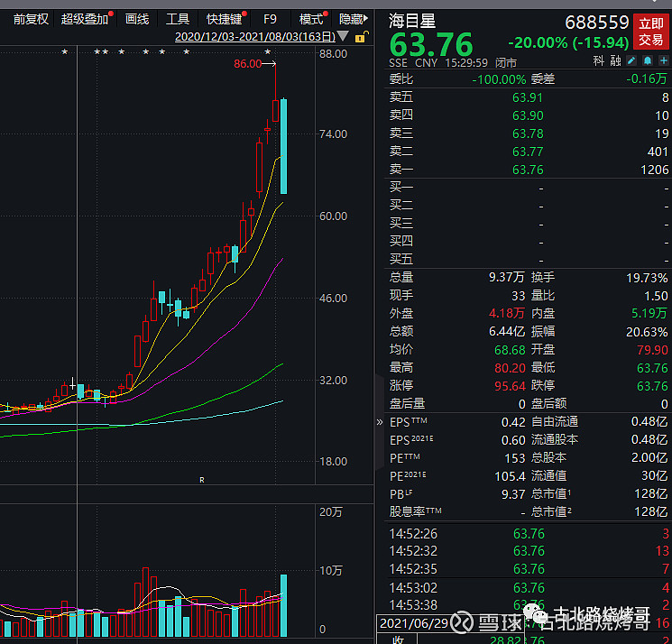Click the 外盘 value 4.18万
672x644 pixels.
click(x=507, y=313)
